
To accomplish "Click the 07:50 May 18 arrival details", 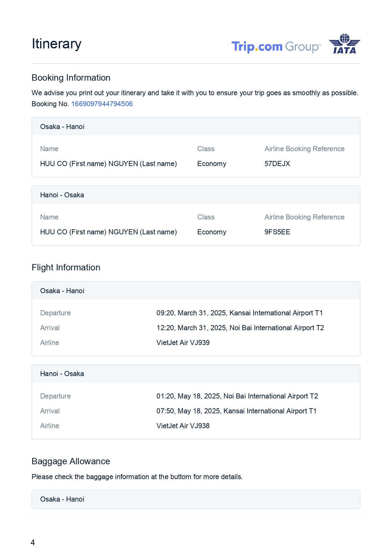I will pos(236,411).
